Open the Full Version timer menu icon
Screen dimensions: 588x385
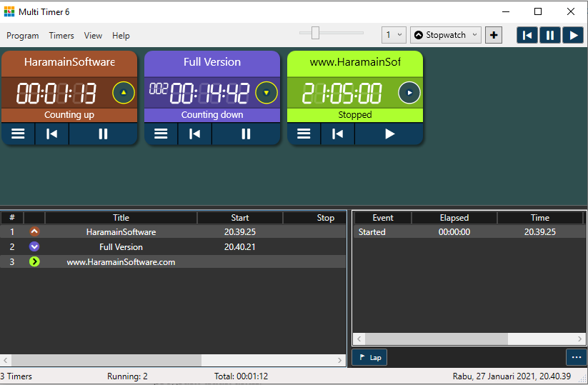tap(161, 134)
